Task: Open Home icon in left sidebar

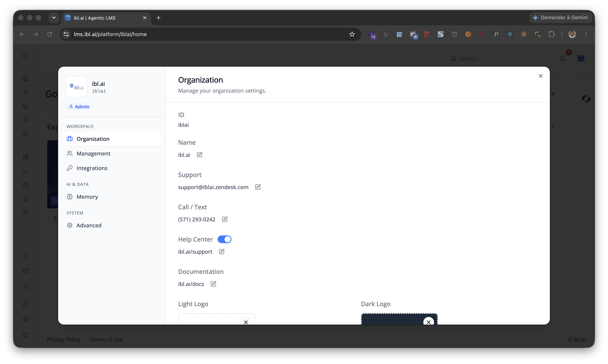Action: (x=26, y=78)
